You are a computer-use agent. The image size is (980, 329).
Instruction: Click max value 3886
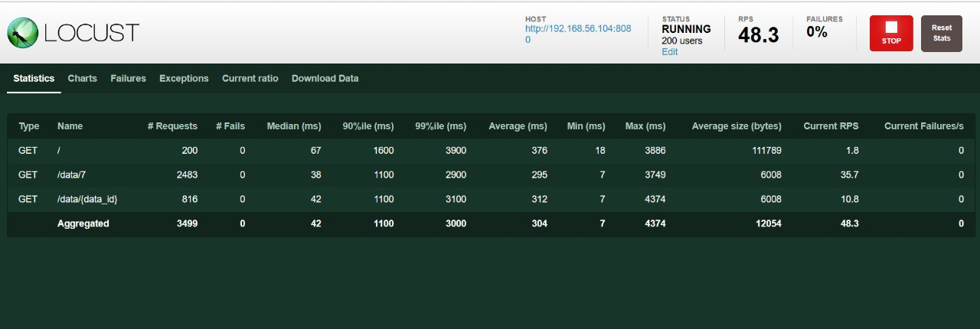(654, 151)
